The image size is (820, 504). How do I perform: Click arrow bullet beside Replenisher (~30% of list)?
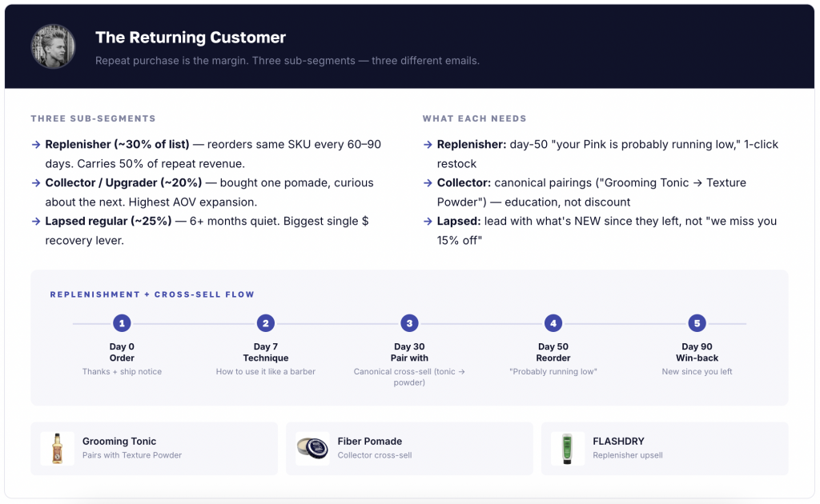coord(36,145)
